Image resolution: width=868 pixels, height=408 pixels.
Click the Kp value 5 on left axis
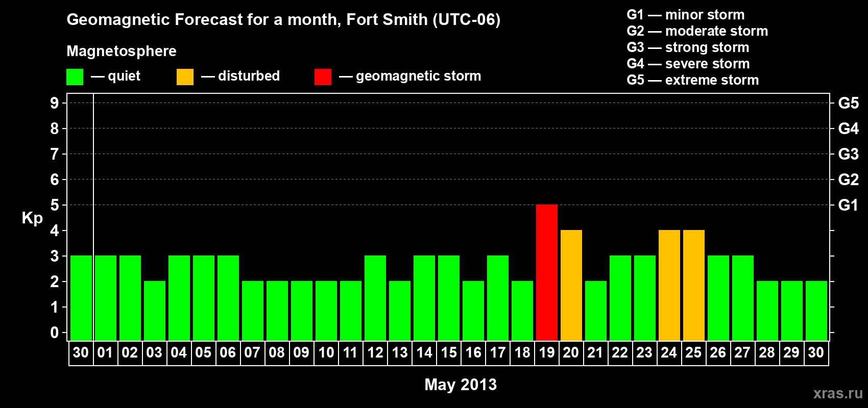[55, 205]
